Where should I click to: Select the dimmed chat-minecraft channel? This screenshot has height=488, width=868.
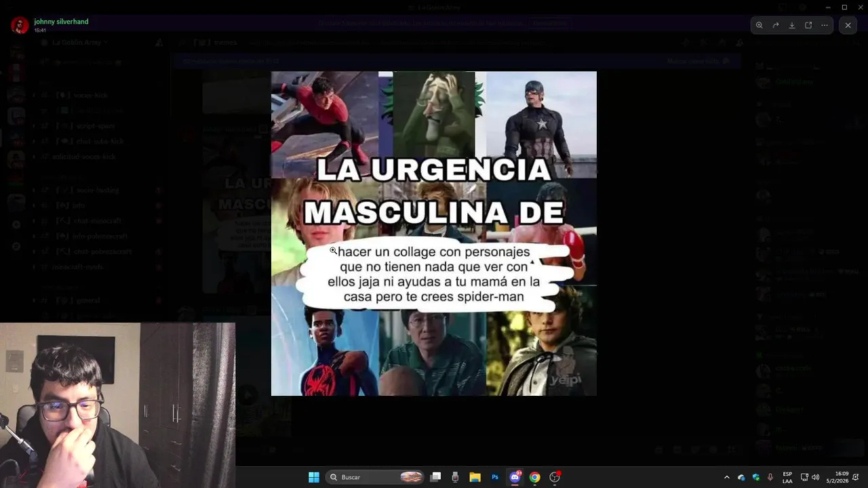click(x=98, y=221)
